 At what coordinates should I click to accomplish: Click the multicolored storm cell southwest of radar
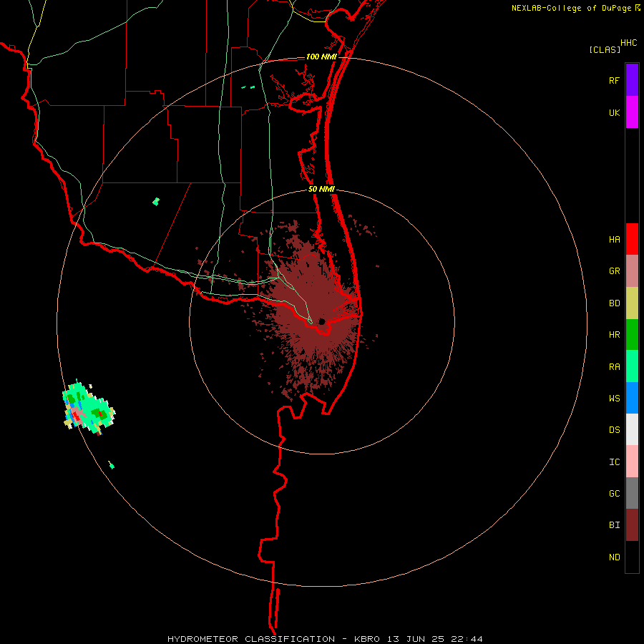pos(88,407)
